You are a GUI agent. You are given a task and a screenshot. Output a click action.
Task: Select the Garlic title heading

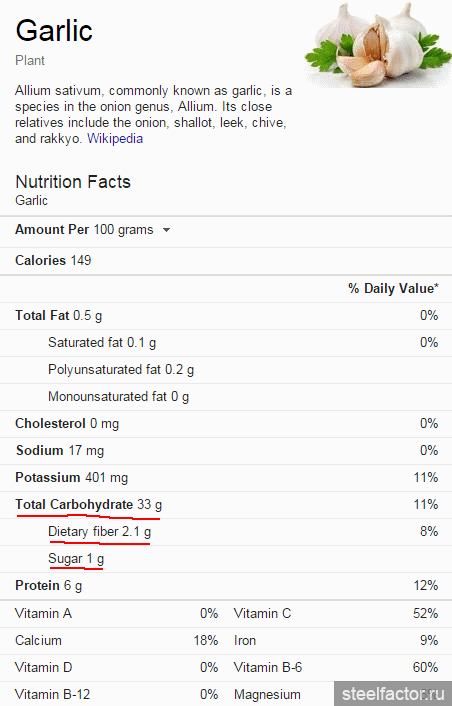point(54,31)
